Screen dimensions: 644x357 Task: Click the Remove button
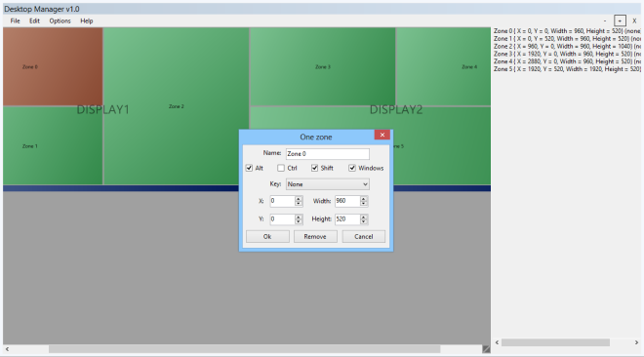315,236
